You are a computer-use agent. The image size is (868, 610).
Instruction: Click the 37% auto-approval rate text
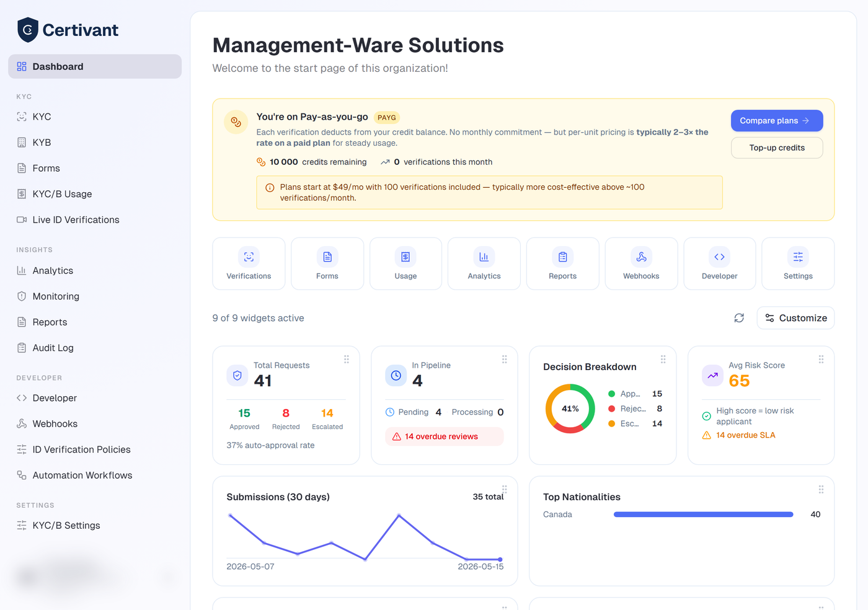point(270,445)
